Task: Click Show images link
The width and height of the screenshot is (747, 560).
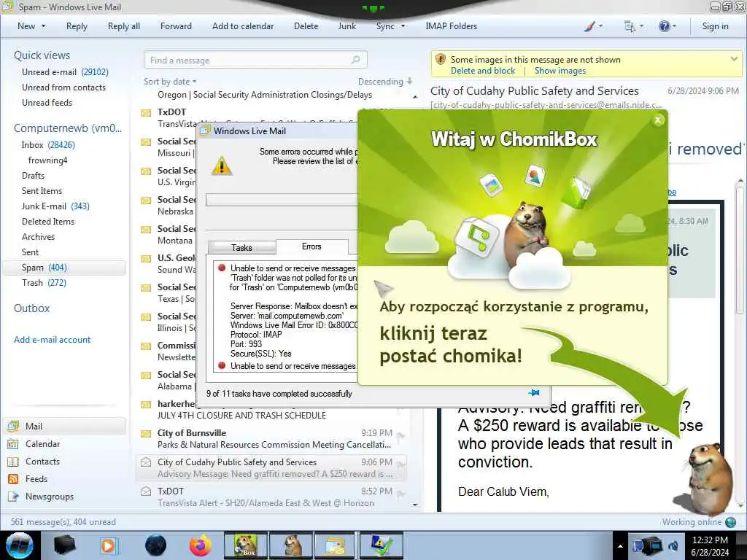Action: [560, 71]
